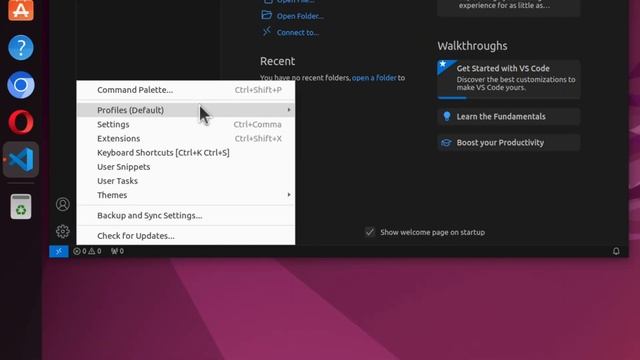Open Boost your Productivity walkthrough

[509, 142]
